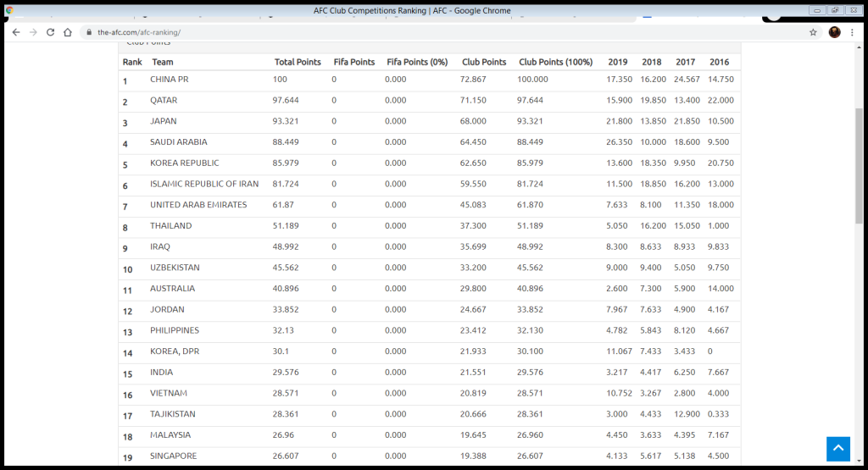Click Australia's total points 40.896
This screenshot has height=470, width=868.
[286, 289]
